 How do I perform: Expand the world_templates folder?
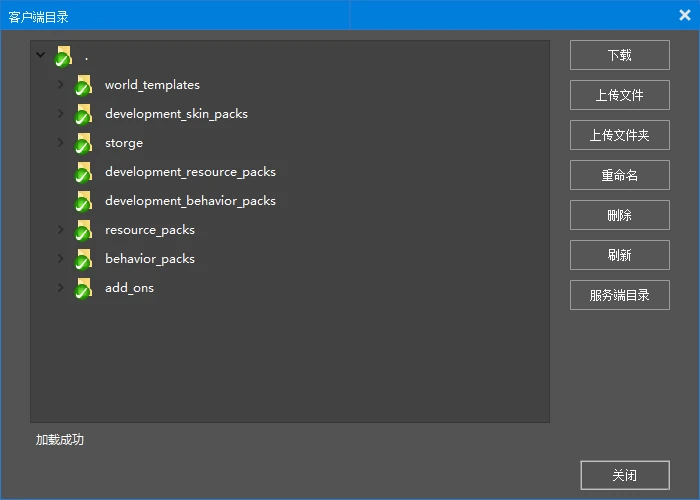click(x=61, y=84)
